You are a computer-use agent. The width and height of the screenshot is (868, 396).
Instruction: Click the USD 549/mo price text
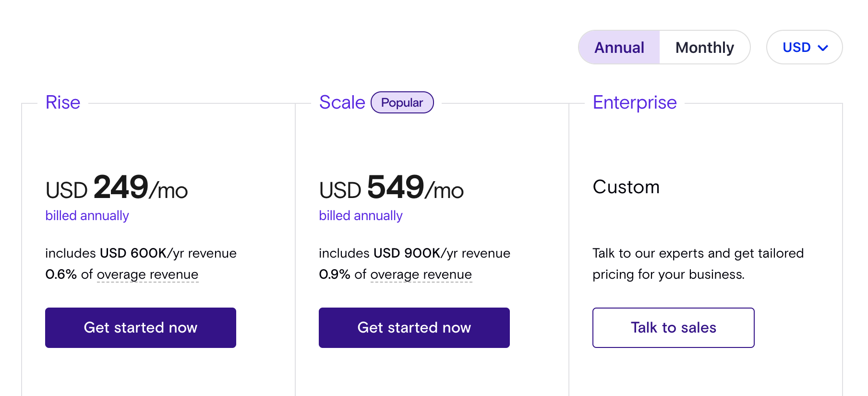[x=391, y=189]
